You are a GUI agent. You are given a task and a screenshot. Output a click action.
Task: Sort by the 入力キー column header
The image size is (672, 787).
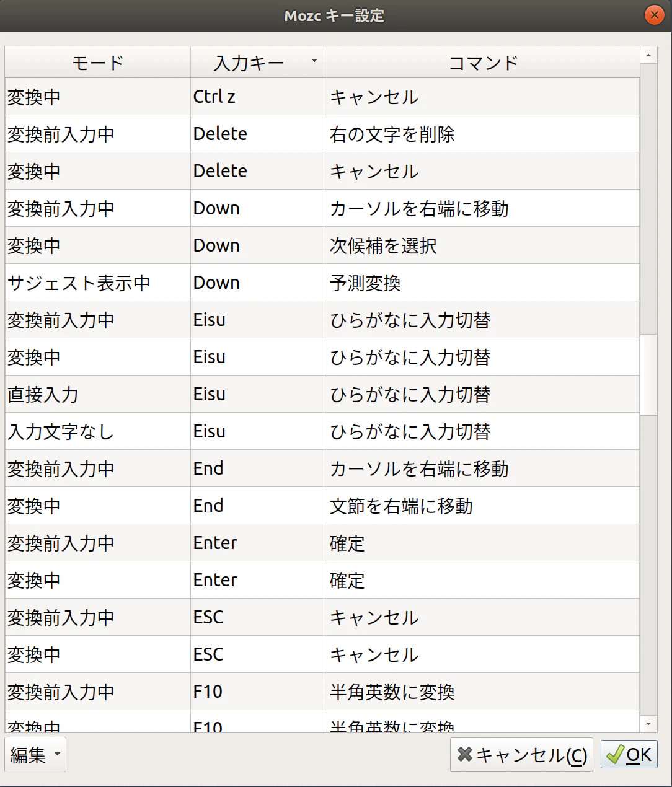coord(259,62)
